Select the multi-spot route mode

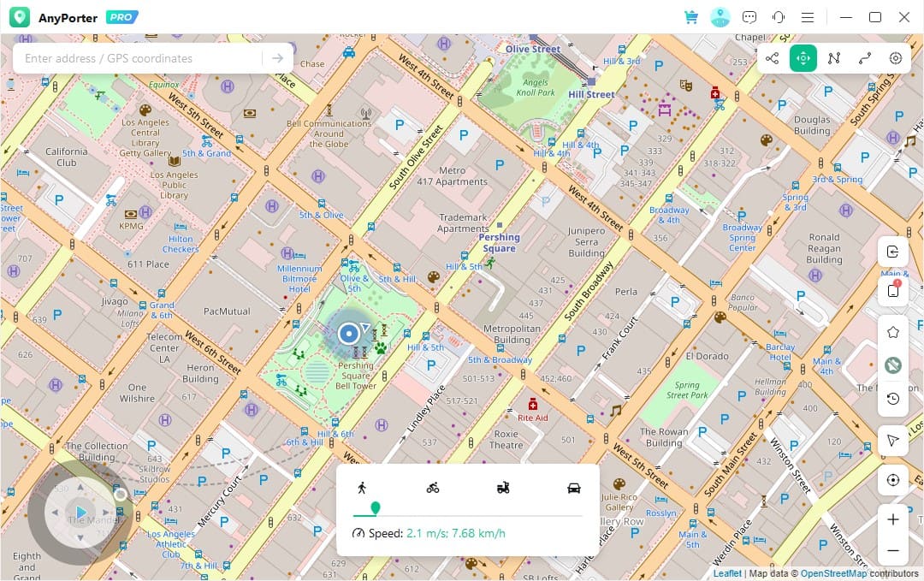834,58
